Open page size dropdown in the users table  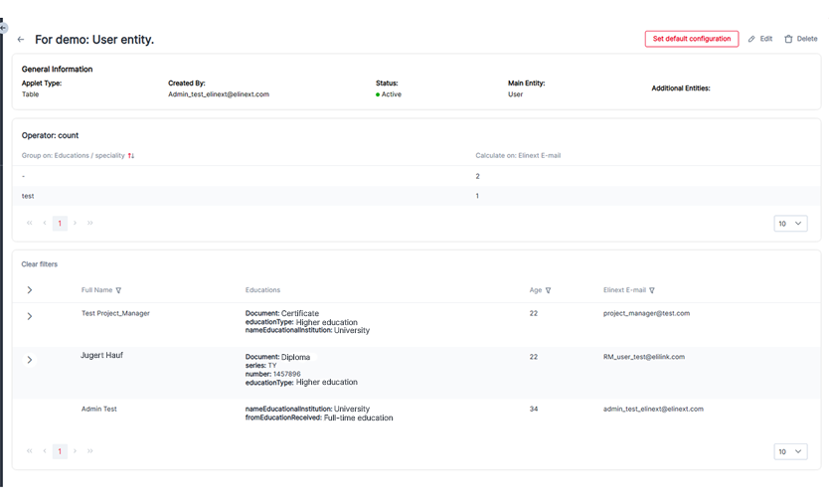(x=790, y=451)
